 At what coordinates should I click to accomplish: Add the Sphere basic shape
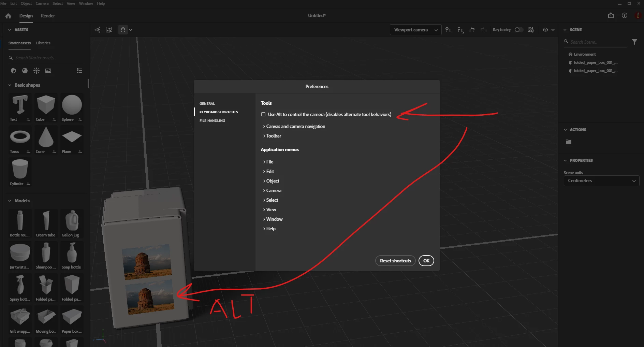(x=72, y=105)
